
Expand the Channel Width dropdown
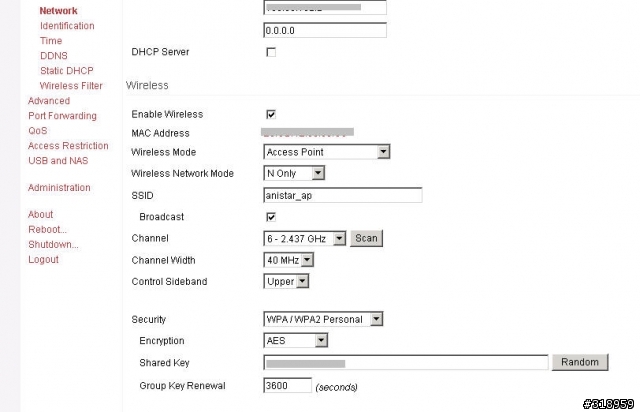click(289, 260)
